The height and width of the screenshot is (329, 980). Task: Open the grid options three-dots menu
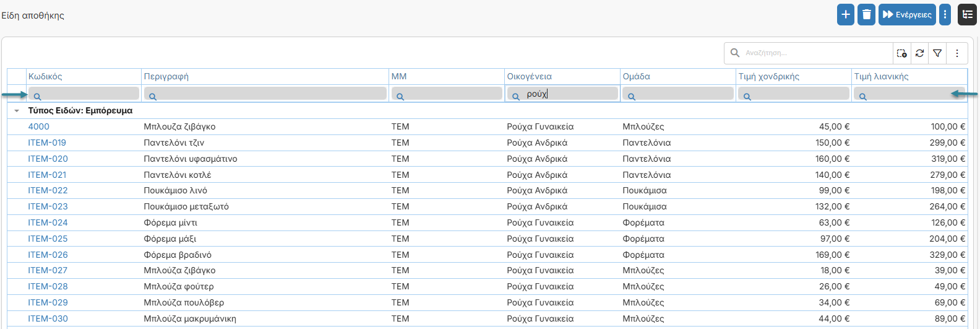[x=957, y=53]
